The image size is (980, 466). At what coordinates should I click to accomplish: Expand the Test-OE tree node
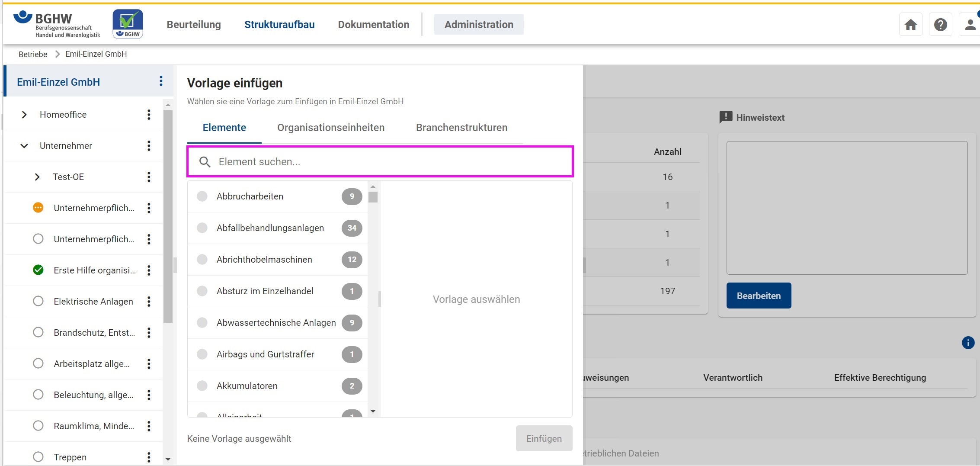coord(37,177)
